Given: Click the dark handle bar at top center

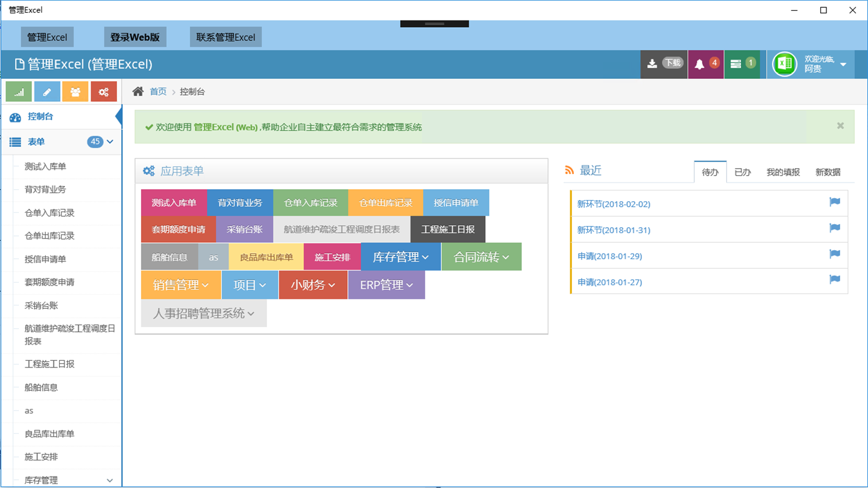Looking at the screenshot, I should pos(435,23).
